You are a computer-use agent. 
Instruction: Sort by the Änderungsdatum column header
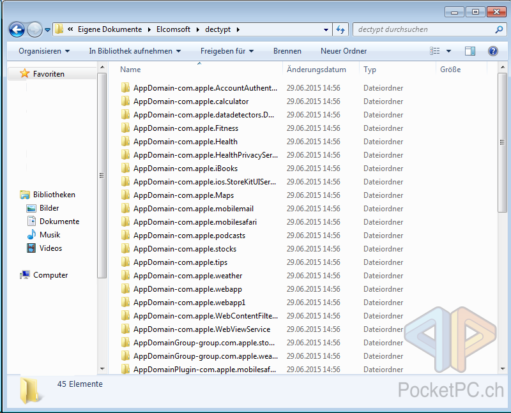(316, 69)
